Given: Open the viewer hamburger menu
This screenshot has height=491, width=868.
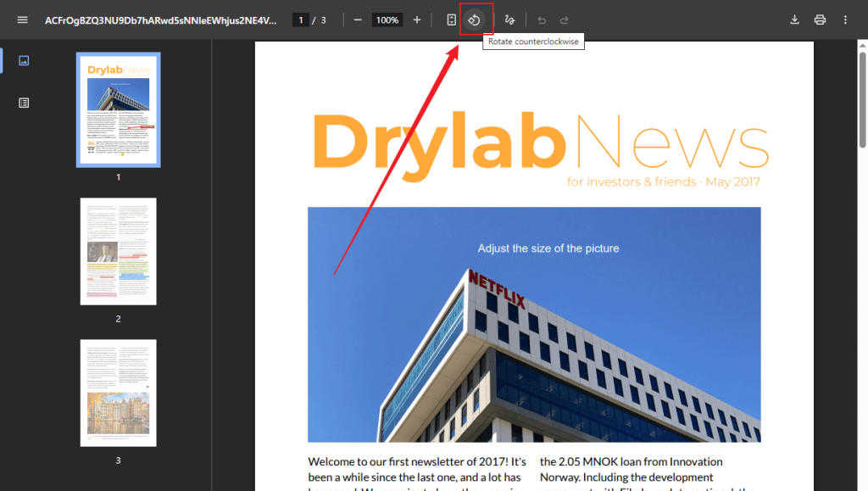Looking at the screenshot, I should click(x=22, y=20).
